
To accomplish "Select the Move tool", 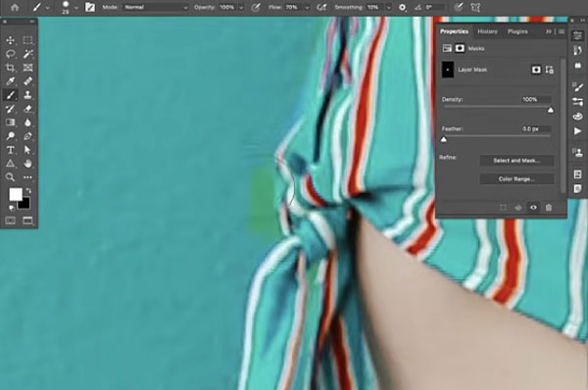I will click(x=10, y=40).
